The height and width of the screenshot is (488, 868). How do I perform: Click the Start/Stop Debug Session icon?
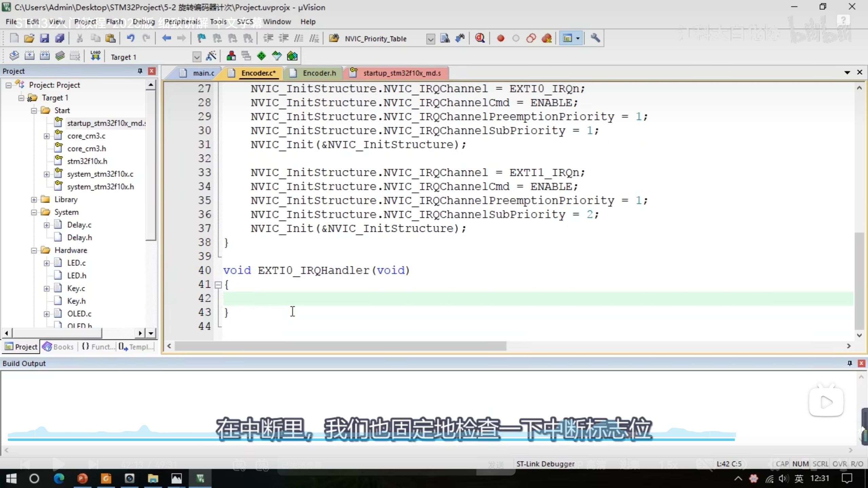pyautogui.click(x=479, y=38)
